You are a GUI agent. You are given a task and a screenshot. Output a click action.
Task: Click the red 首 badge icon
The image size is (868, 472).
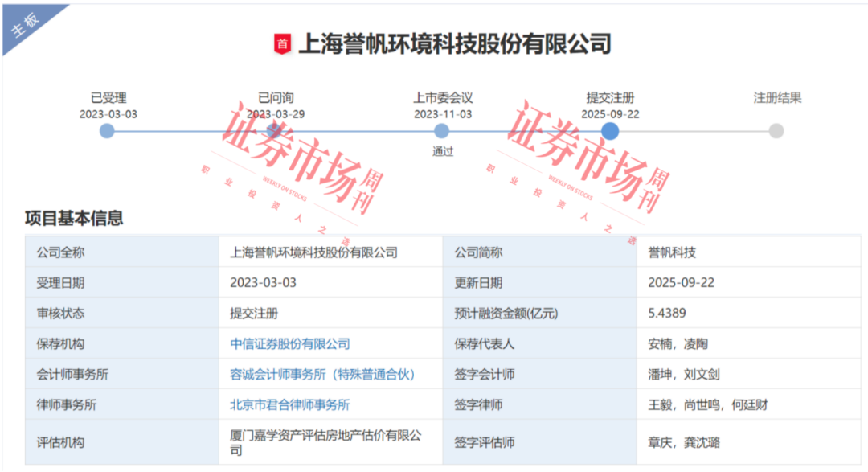tap(282, 44)
